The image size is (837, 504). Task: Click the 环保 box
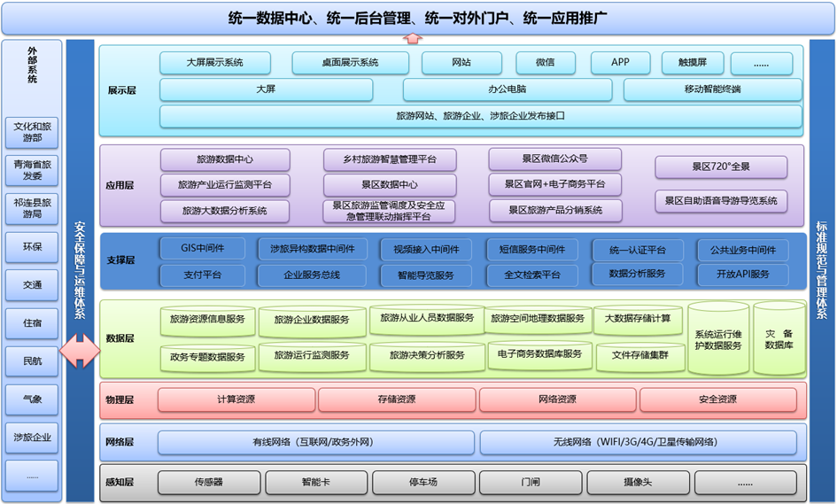click(32, 246)
